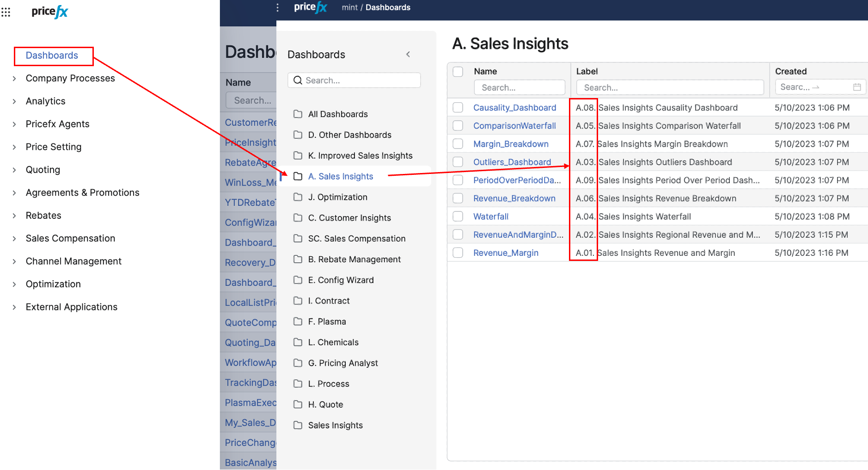Image resolution: width=868 pixels, height=470 pixels.
Task: Click the Label column search field
Action: tap(670, 87)
